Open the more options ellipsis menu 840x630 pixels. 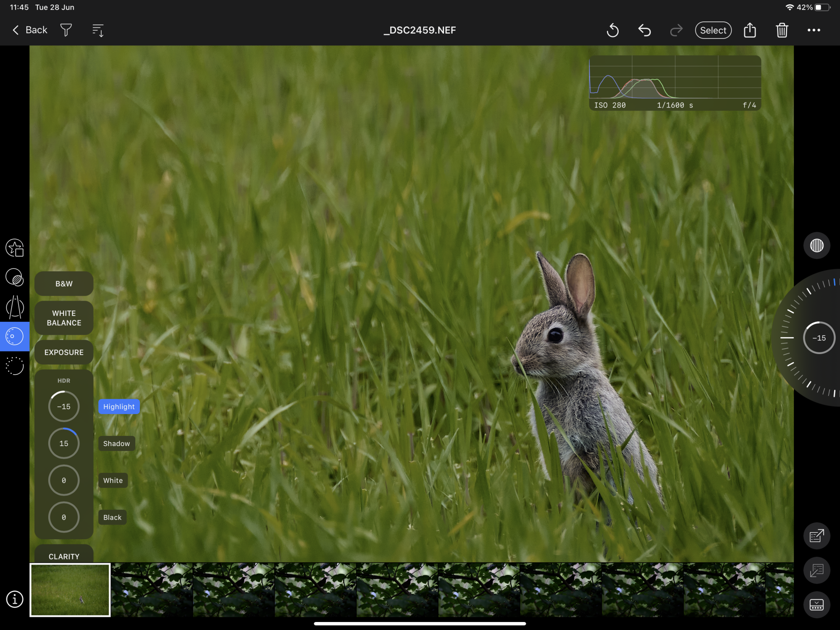pos(814,30)
